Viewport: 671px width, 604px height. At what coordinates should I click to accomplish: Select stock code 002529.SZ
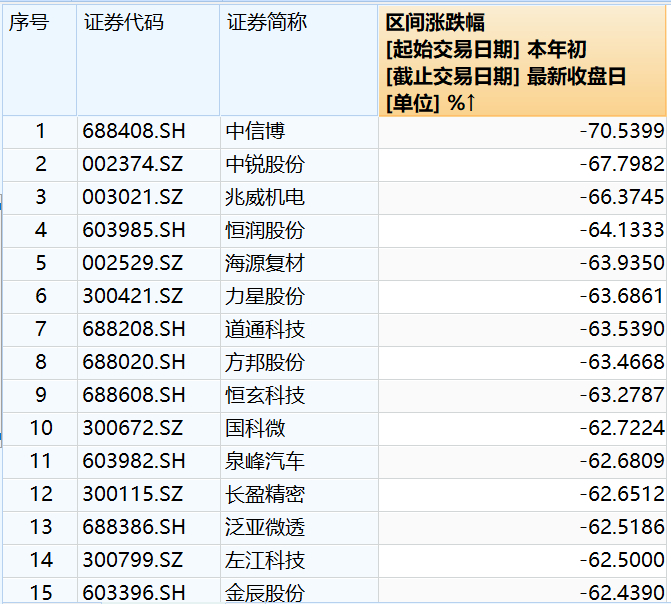[x=133, y=263]
